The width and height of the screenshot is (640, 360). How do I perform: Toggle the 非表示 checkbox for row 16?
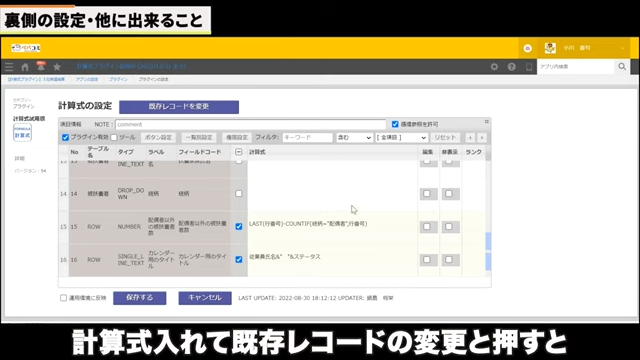pyautogui.click(x=449, y=260)
